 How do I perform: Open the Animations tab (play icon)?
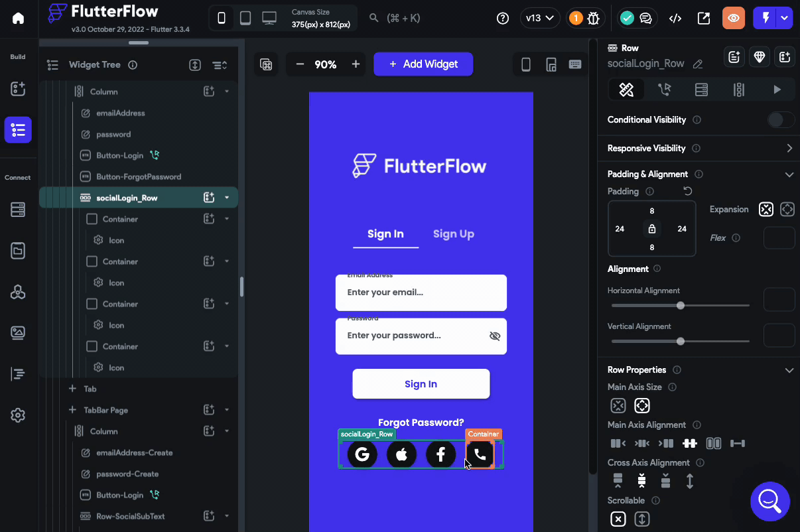coord(777,90)
